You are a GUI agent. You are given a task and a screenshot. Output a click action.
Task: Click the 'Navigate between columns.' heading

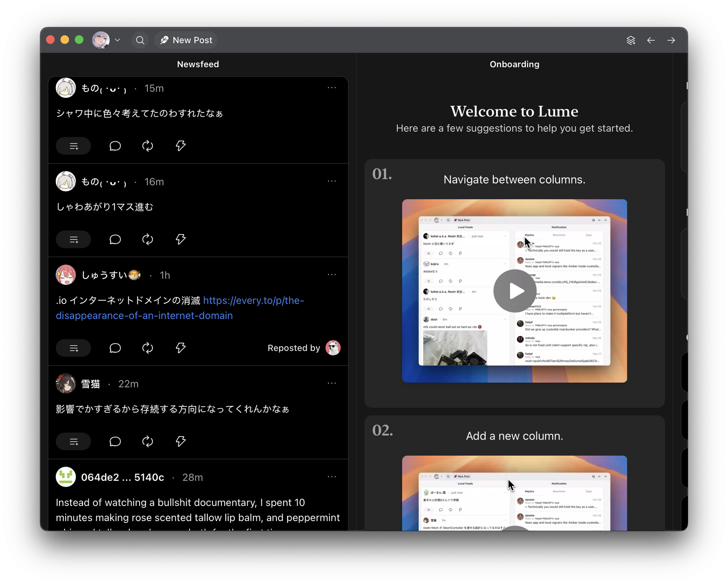pos(514,179)
